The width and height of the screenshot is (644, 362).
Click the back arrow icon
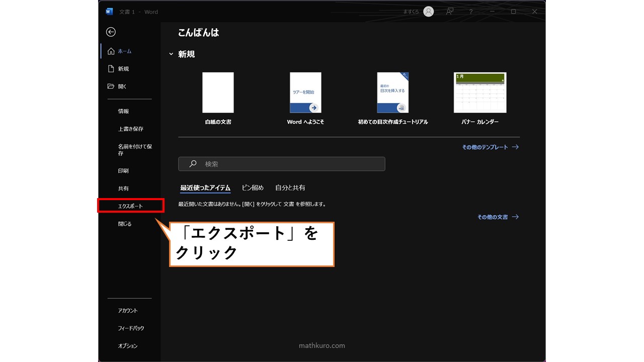point(111,32)
